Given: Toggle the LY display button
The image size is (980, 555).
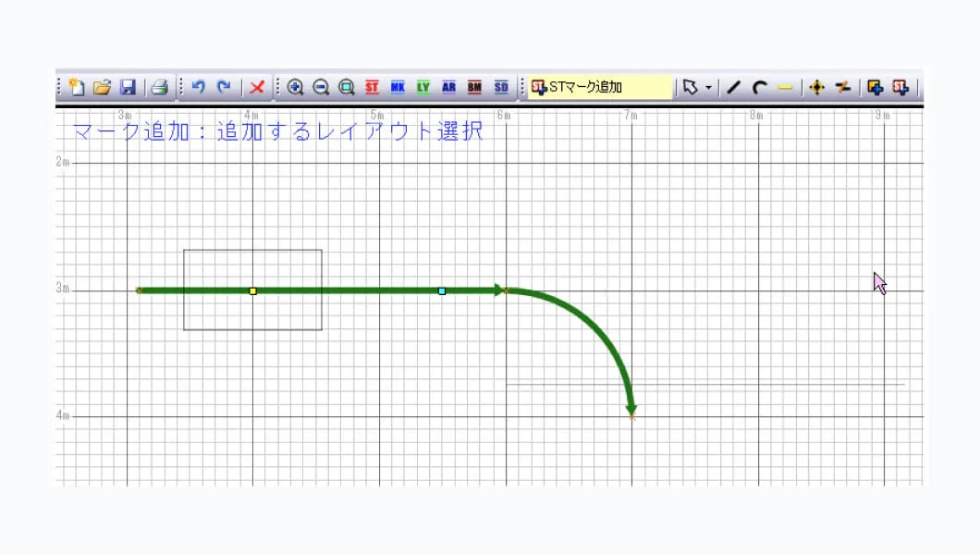Looking at the screenshot, I should click(423, 88).
